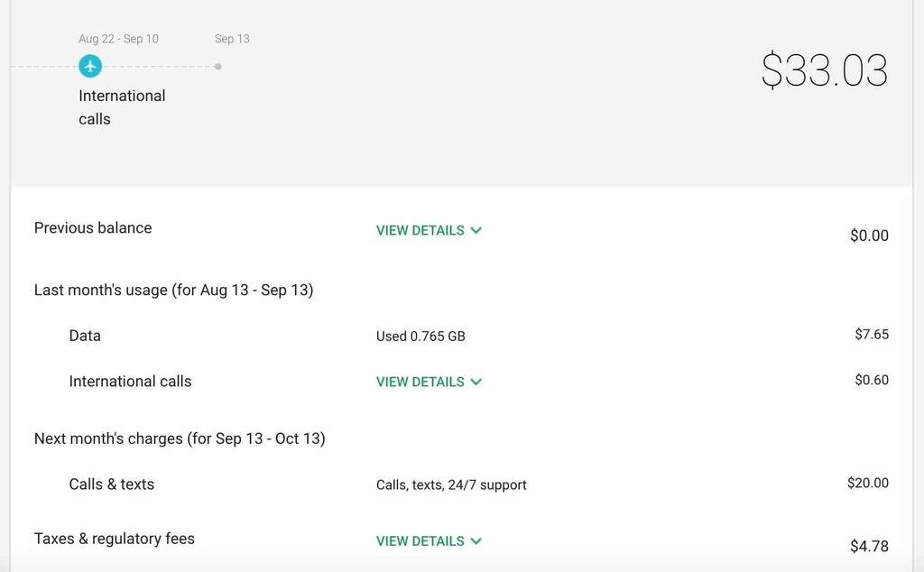Screen dimensions: 924x572
Task: Click the International calls timeline label
Action: 122,107
